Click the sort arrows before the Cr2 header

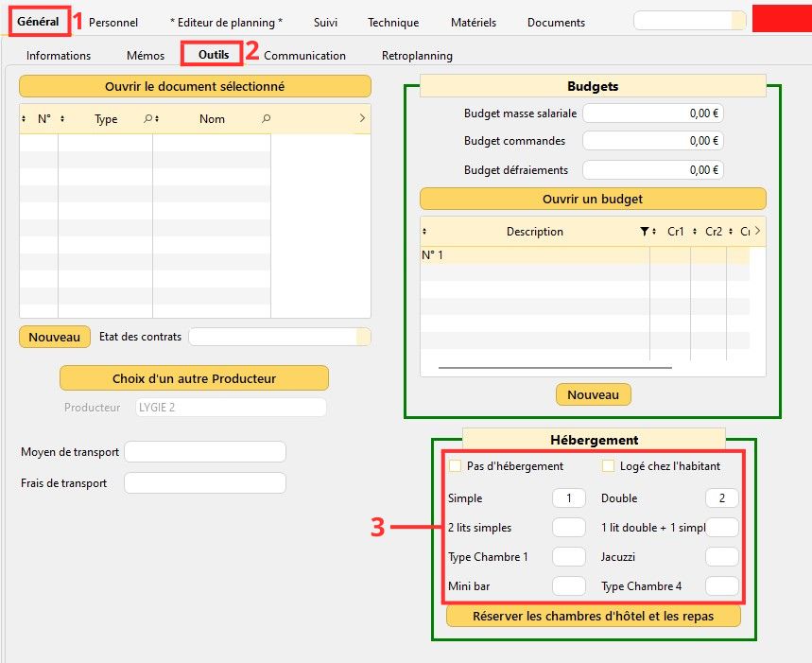[695, 232]
